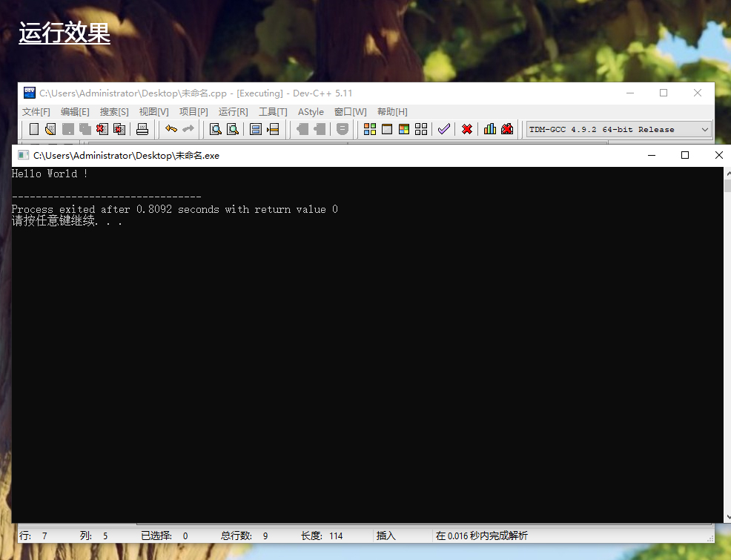The width and height of the screenshot is (731, 560).
Task: Open the 帮助[H] menu
Action: (392, 112)
